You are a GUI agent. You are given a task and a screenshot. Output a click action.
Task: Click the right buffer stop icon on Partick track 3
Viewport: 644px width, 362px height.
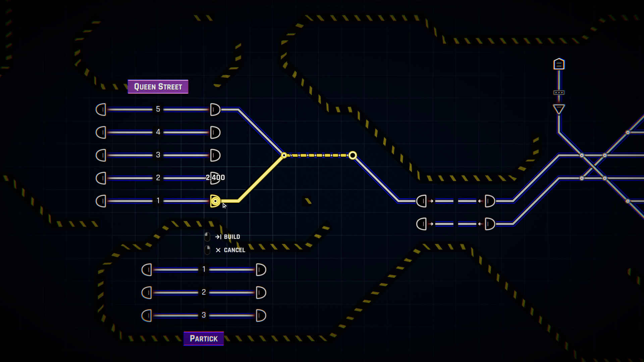pos(261,315)
